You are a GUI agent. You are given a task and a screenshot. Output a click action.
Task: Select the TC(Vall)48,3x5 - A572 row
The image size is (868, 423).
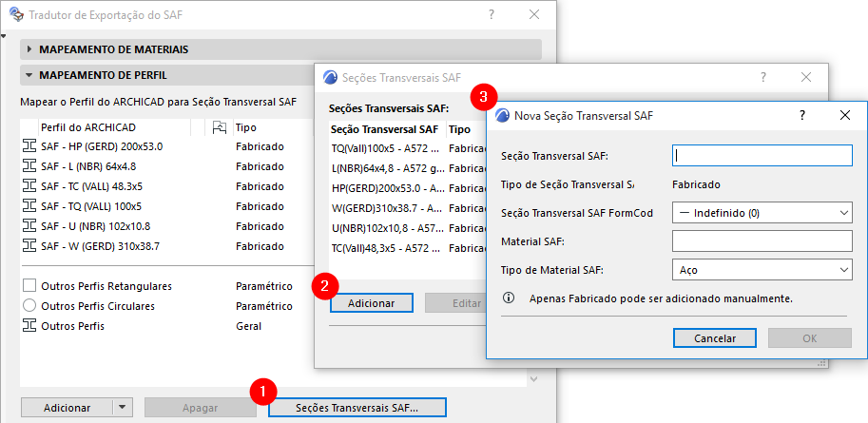pos(407,247)
